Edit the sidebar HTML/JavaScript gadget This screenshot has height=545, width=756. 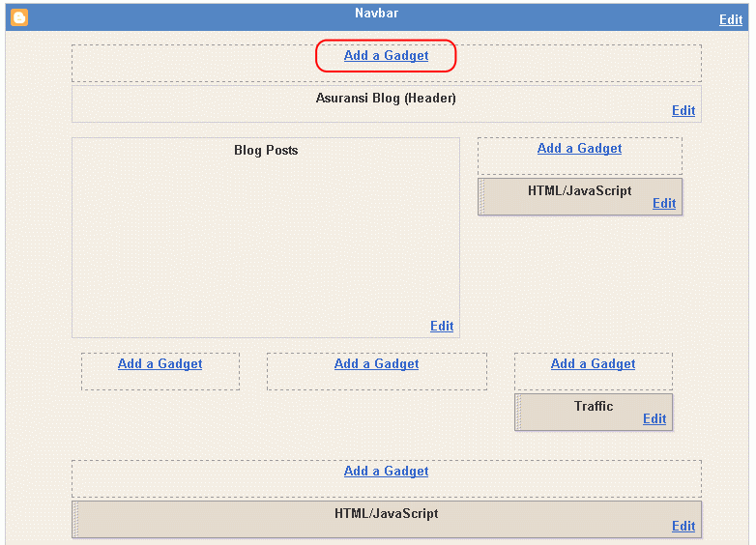pos(664,203)
